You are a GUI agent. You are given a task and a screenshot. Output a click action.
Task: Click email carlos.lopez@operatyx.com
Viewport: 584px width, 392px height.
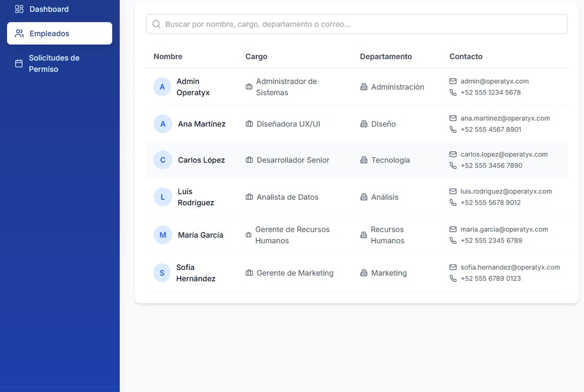tap(504, 154)
